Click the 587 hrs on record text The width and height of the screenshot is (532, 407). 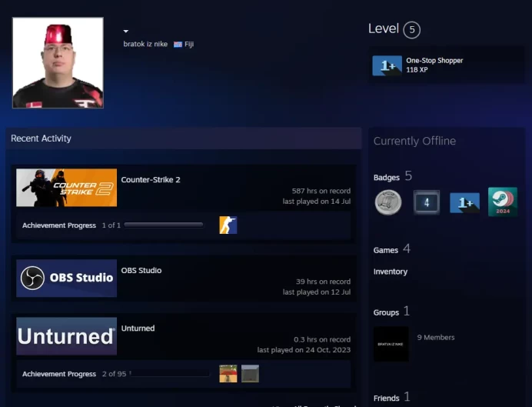pyautogui.click(x=321, y=191)
